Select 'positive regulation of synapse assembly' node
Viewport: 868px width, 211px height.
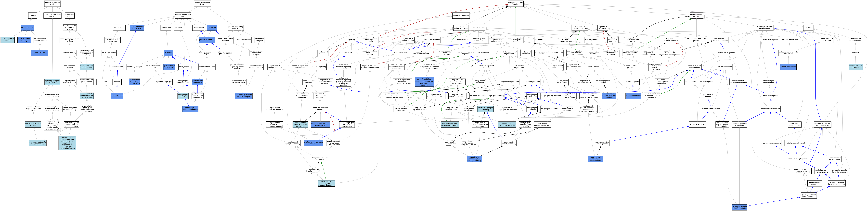pos(450,125)
